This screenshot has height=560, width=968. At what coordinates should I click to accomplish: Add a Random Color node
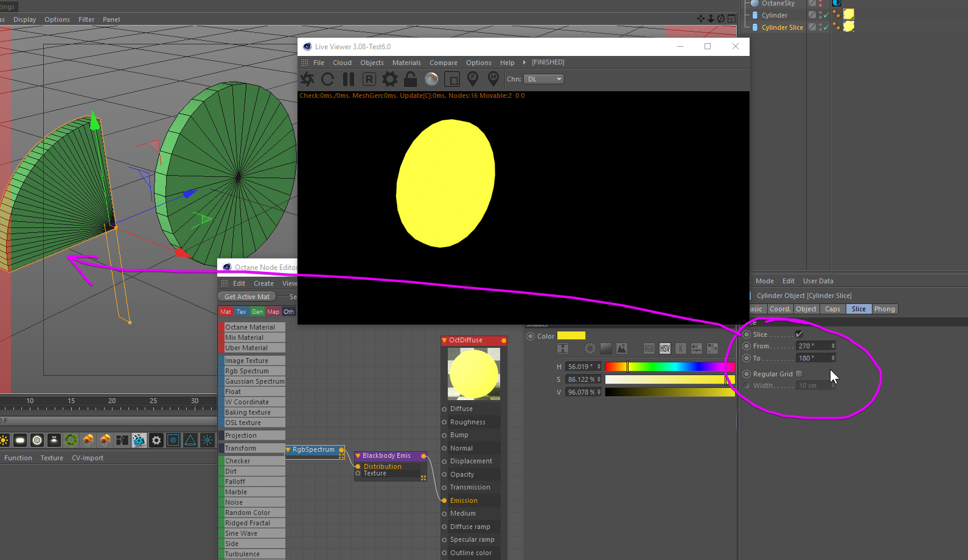click(252, 513)
